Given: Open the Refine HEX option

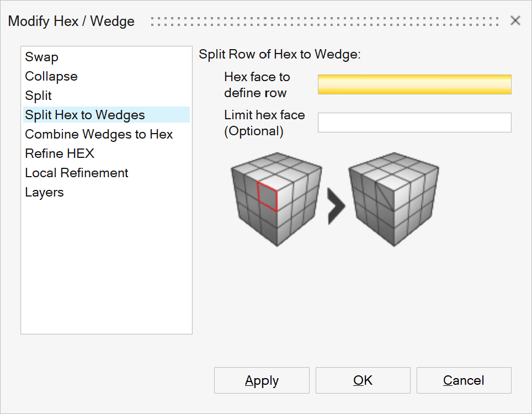Looking at the screenshot, I should tap(60, 153).
